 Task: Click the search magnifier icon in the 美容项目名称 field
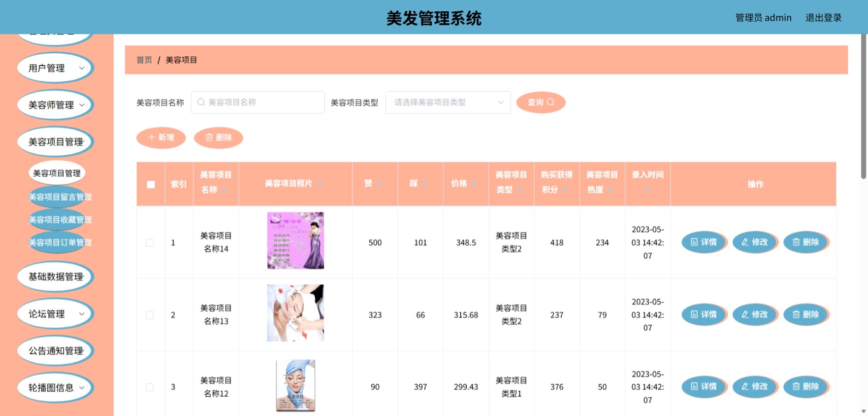coord(201,102)
